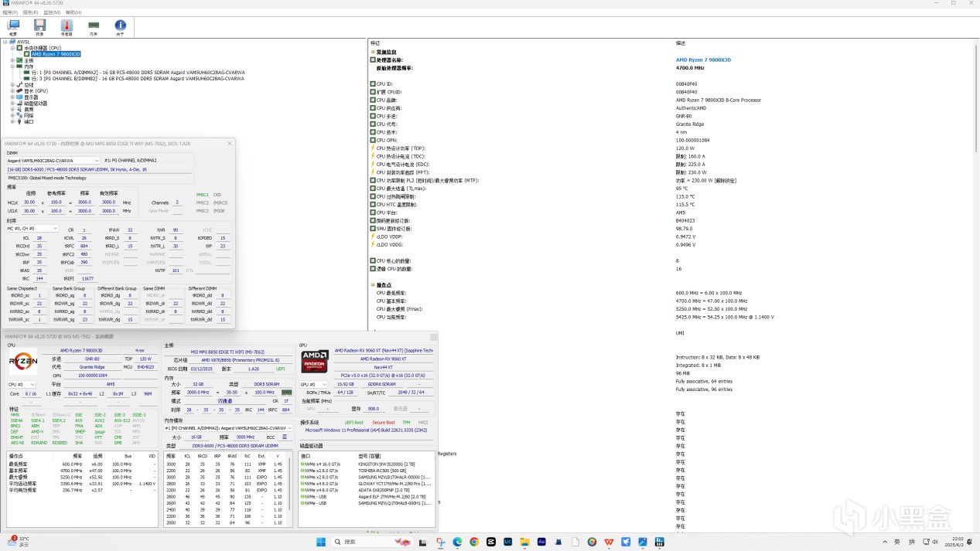The height and width of the screenshot is (551, 980).
Task: Open Adobe Audition from taskbar
Action: click(541, 542)
